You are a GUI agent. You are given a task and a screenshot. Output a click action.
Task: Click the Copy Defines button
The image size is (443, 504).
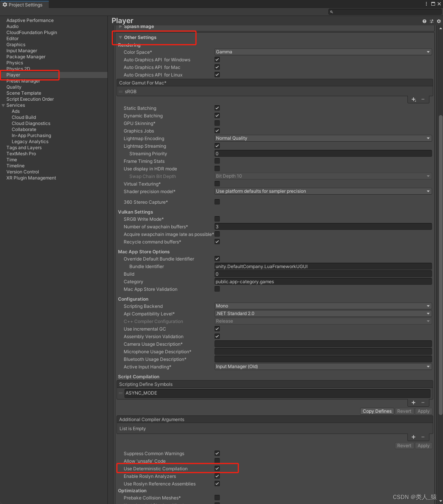point(376,411)
